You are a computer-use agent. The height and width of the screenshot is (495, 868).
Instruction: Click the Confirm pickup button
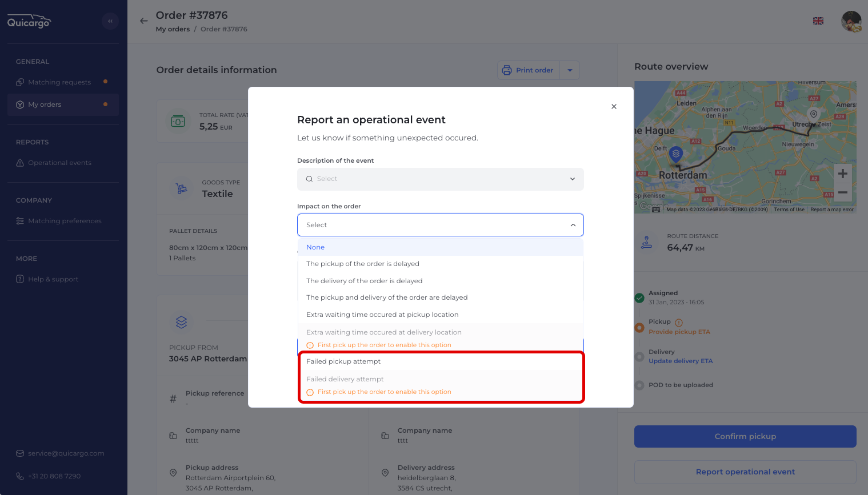pos(745,436)
